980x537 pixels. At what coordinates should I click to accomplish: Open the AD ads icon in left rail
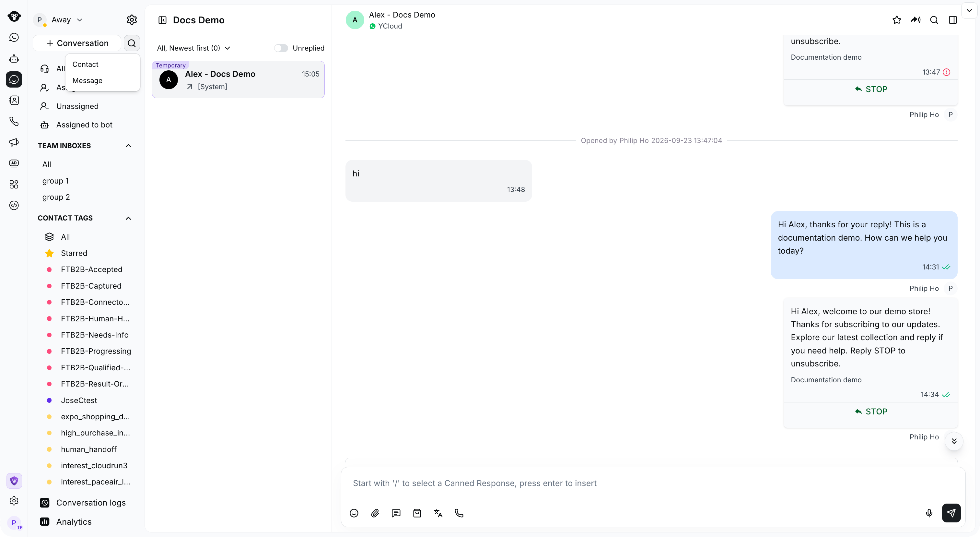tap(14, 163)
